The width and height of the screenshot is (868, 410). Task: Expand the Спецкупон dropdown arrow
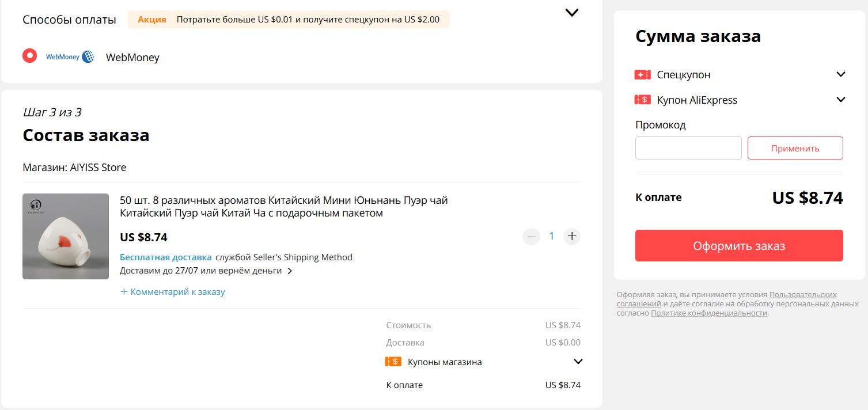(841, 74)
